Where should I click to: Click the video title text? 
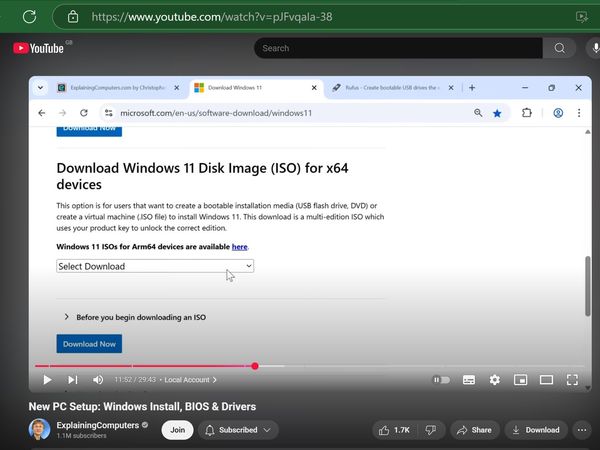pyautogui.click(x=142, y=406)
